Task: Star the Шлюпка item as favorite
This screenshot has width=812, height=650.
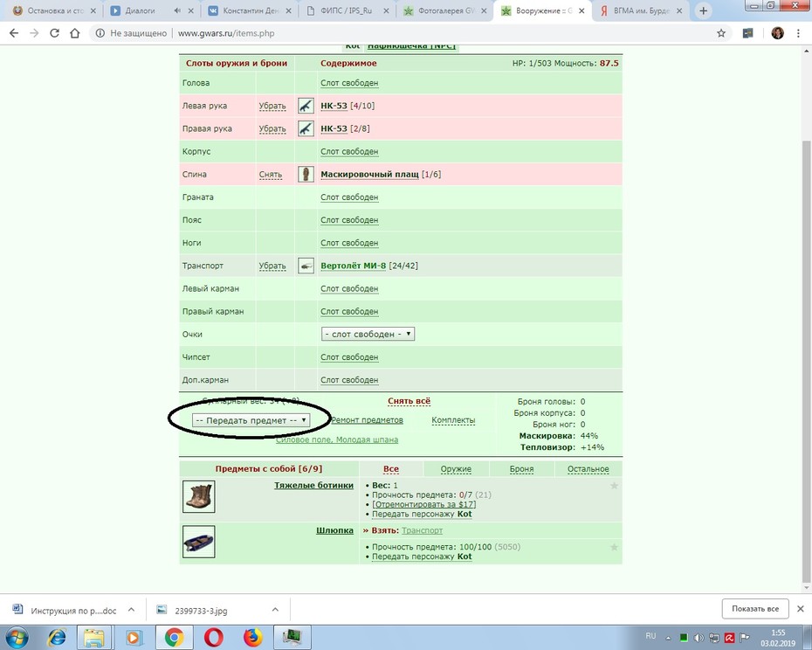Action: [x=614, y=548]
